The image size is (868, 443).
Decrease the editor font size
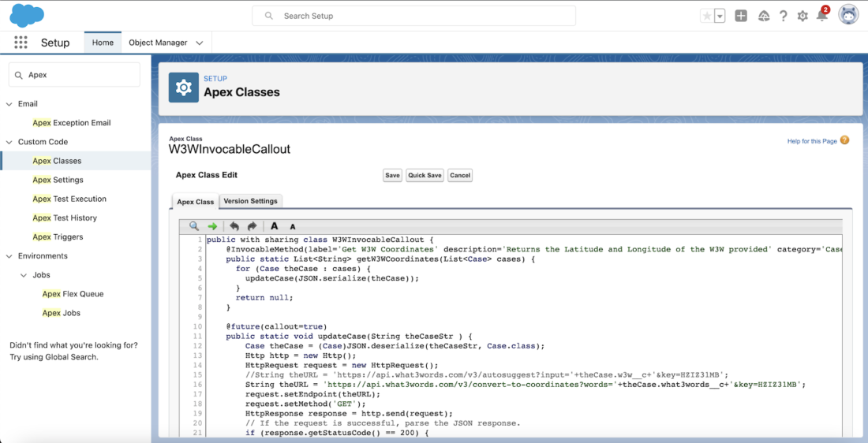[x=293, y=227]
